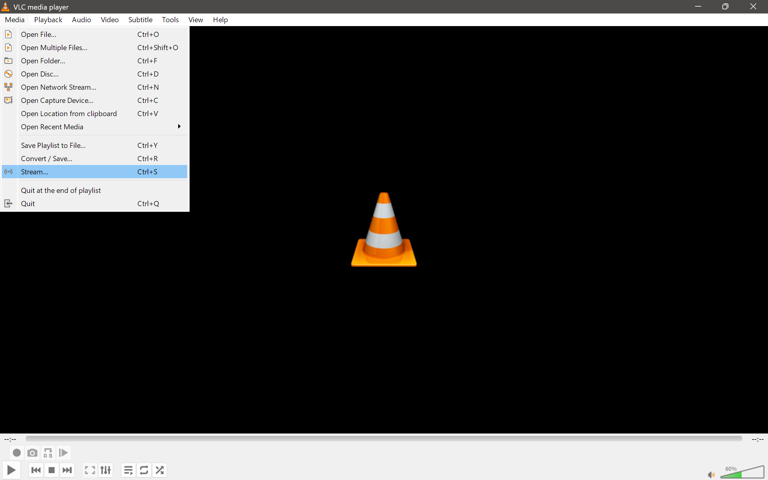Open the Video menu
The image size is (768, 480).
[110, 20]
